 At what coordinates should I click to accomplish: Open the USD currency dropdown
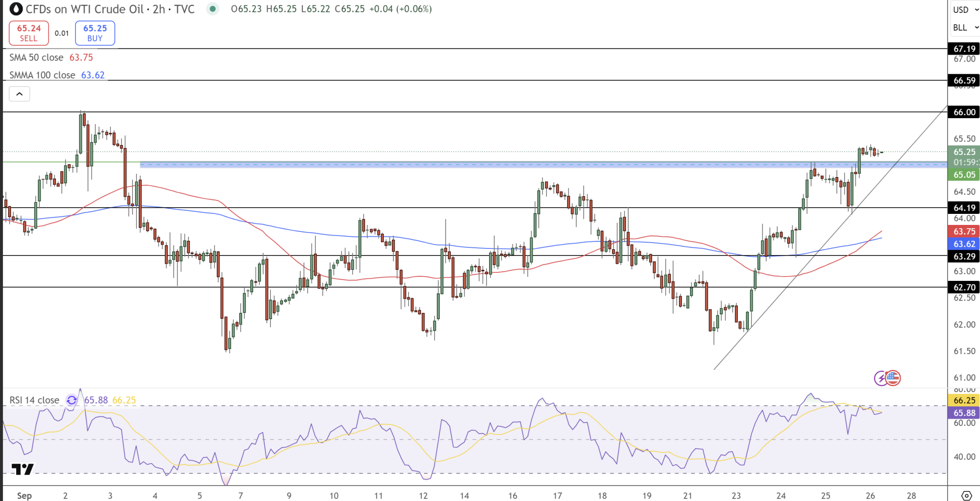pyautogui.click(x=963, y=10)
